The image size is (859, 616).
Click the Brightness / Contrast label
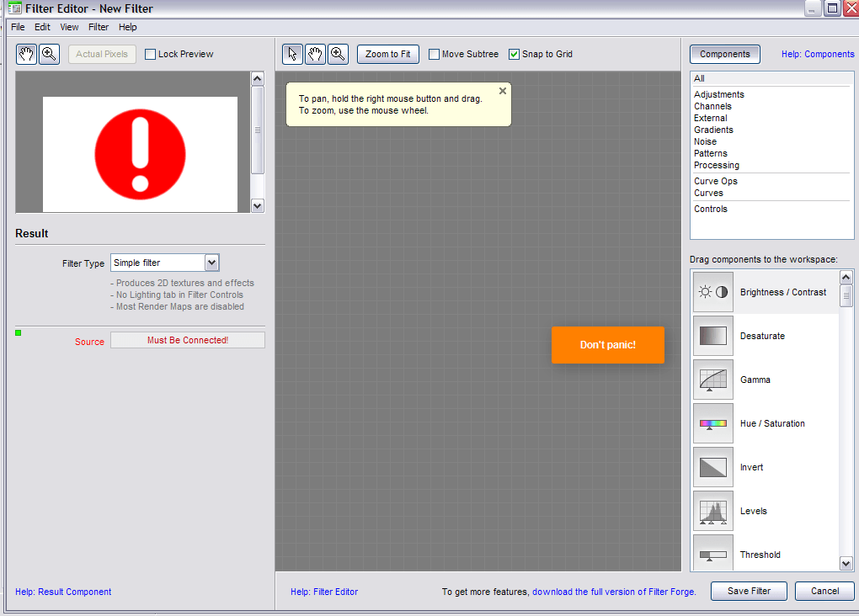click(783, 292)
